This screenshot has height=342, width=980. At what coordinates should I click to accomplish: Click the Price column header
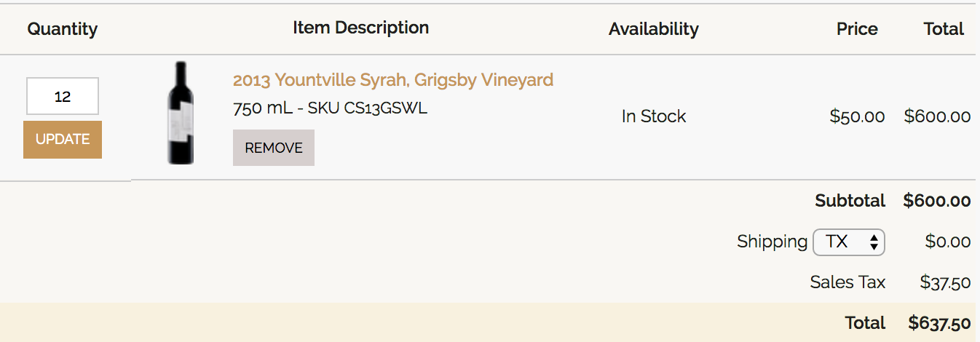857,29
